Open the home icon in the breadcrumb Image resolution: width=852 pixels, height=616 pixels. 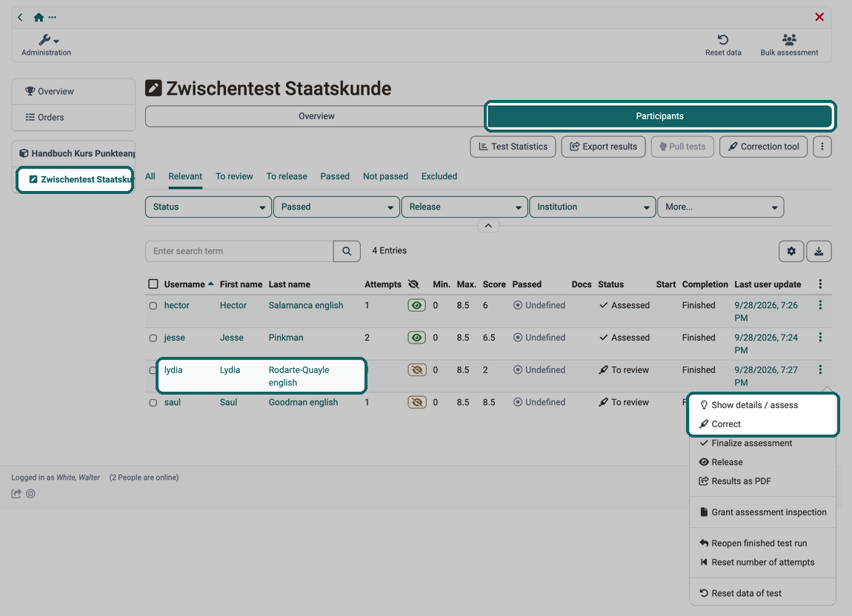(39, 17)
